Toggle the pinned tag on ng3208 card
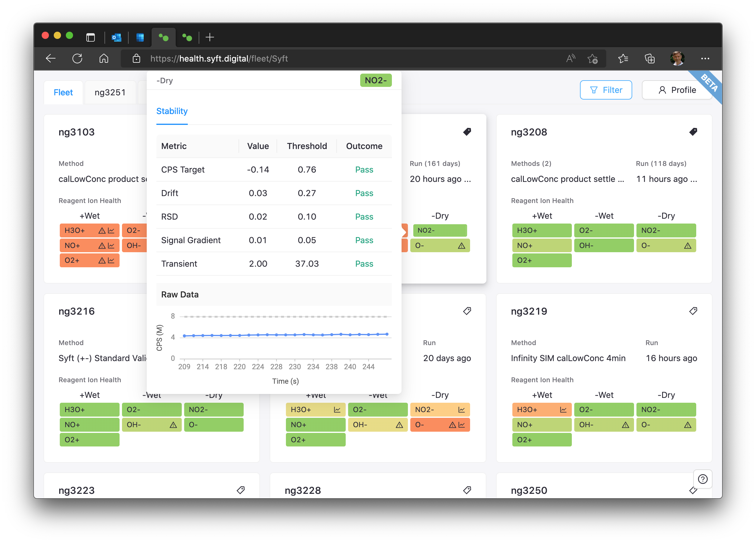The image size is (756, 543). point(693,132)
